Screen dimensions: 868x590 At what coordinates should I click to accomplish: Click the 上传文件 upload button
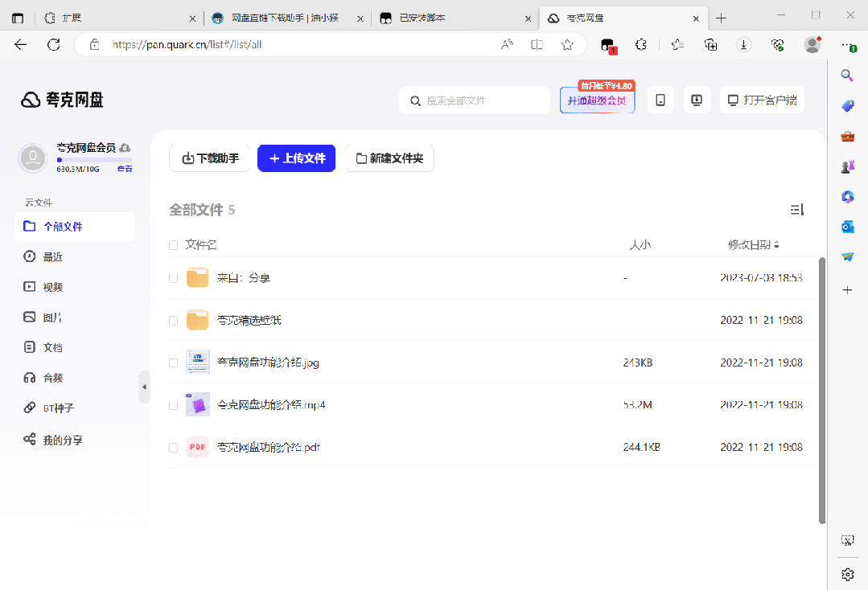(x=297, y=158)
